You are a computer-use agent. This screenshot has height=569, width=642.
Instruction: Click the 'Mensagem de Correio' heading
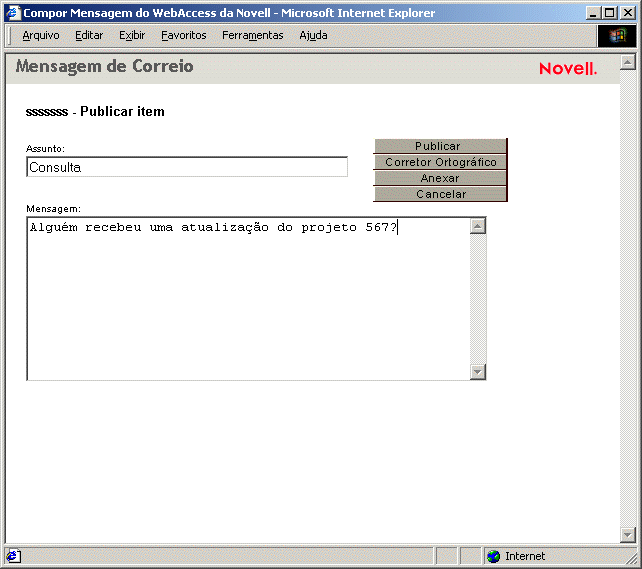104,67
